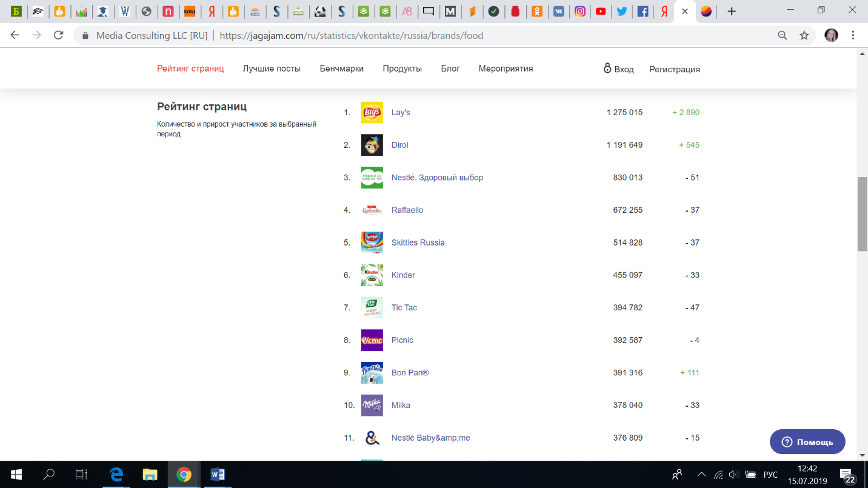Open the Lay's page link
868x488 pixels.
[401, 112]
